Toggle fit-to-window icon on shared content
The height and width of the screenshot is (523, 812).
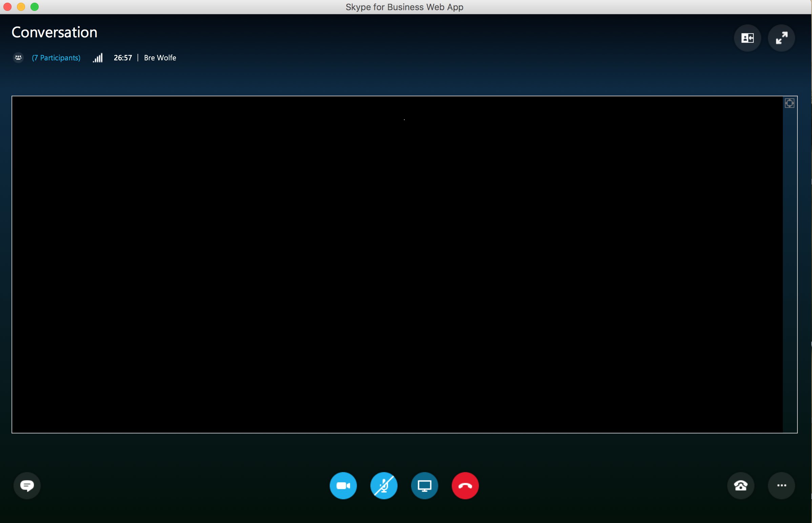[789, 103]
